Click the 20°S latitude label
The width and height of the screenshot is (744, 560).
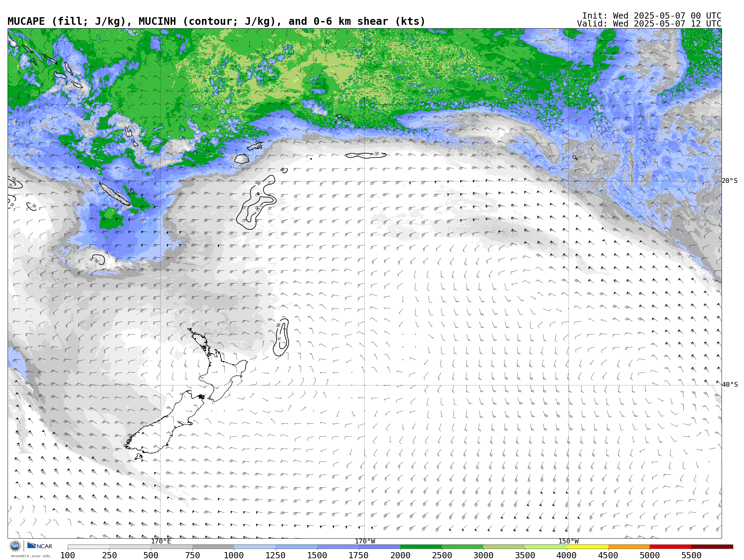tap(730, 181)
